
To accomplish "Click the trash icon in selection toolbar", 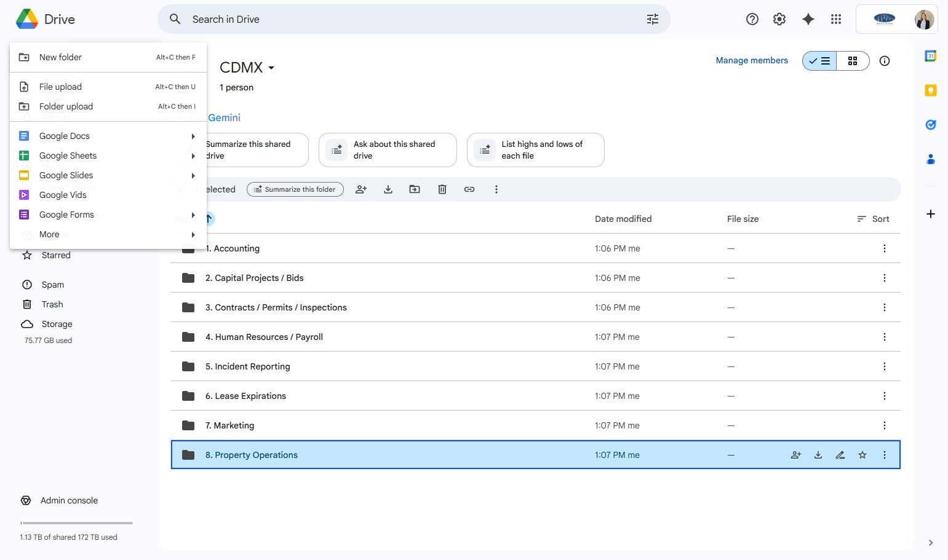I will 442,189.
